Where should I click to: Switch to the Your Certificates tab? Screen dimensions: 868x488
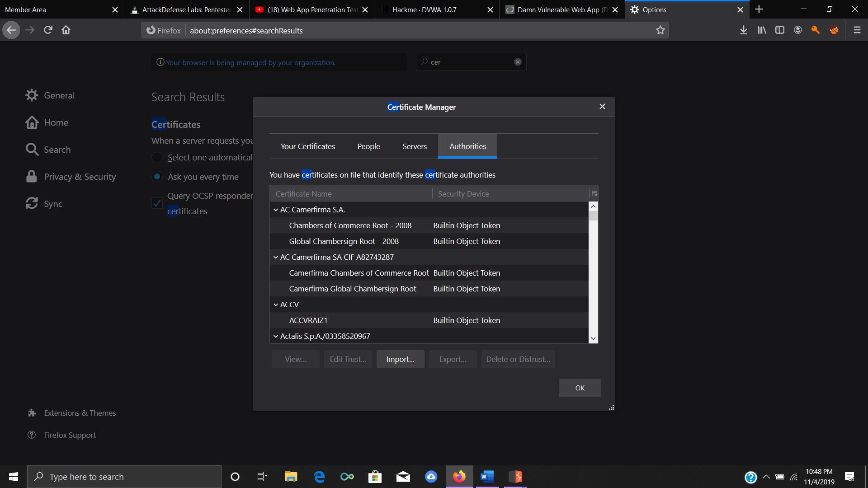pyautogui.click(x=308, y=146)
